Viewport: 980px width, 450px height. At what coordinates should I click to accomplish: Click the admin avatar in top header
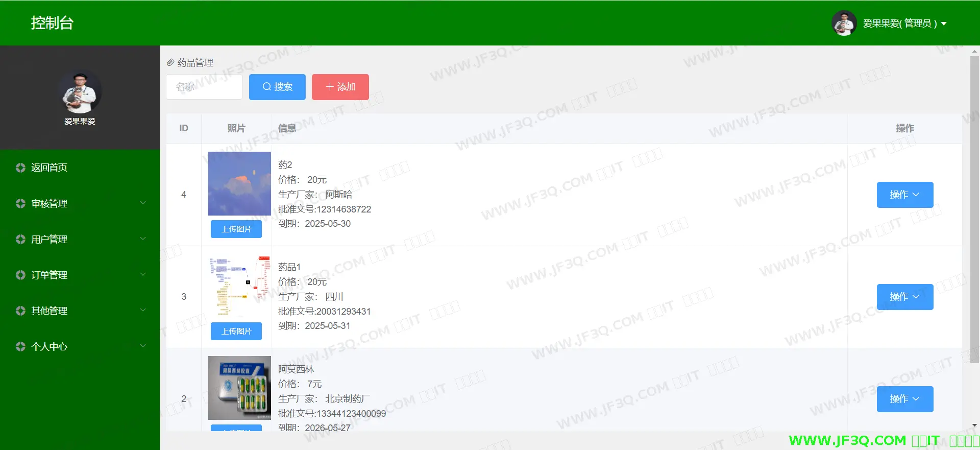[x=844, y=23]
